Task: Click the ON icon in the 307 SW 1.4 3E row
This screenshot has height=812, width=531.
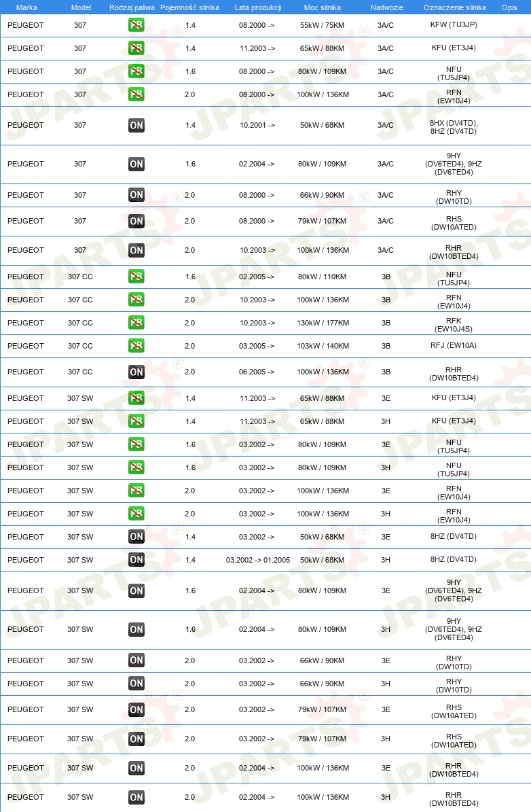Action: [136, 537]
